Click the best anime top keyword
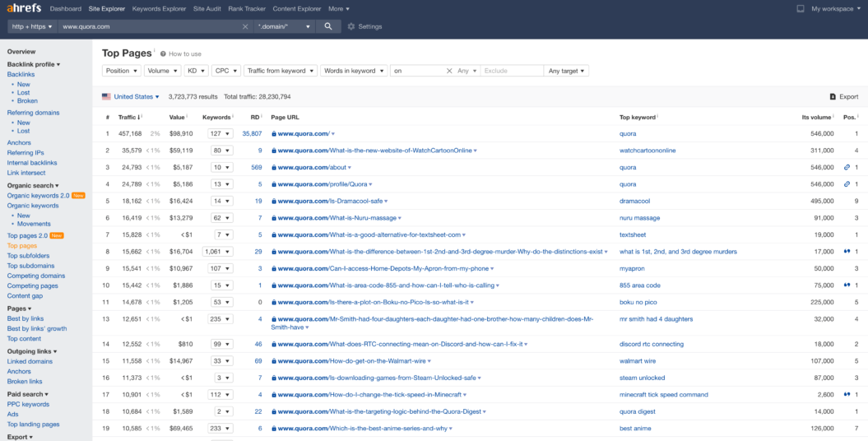The width and height of the screenshot is (868, 441). [635, 429]
